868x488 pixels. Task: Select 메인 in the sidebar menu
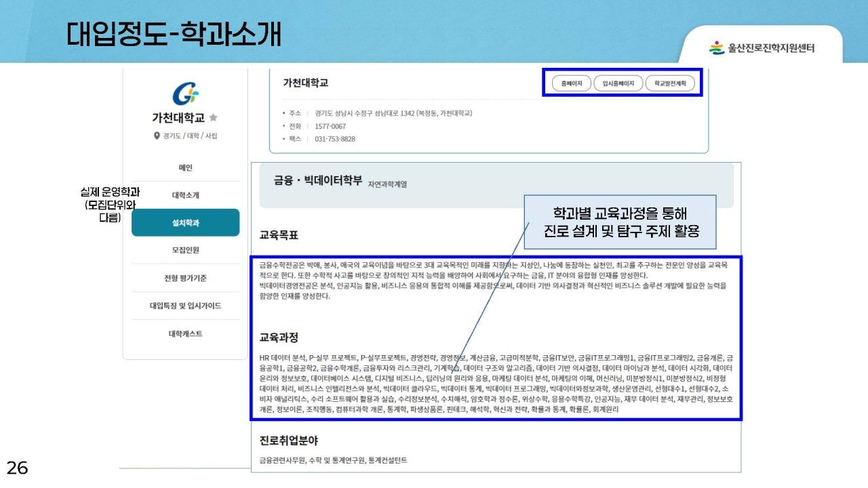185,167
